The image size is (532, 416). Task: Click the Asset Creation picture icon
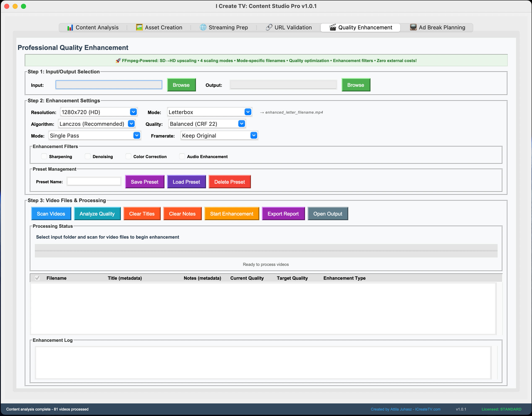coord(139,27)
